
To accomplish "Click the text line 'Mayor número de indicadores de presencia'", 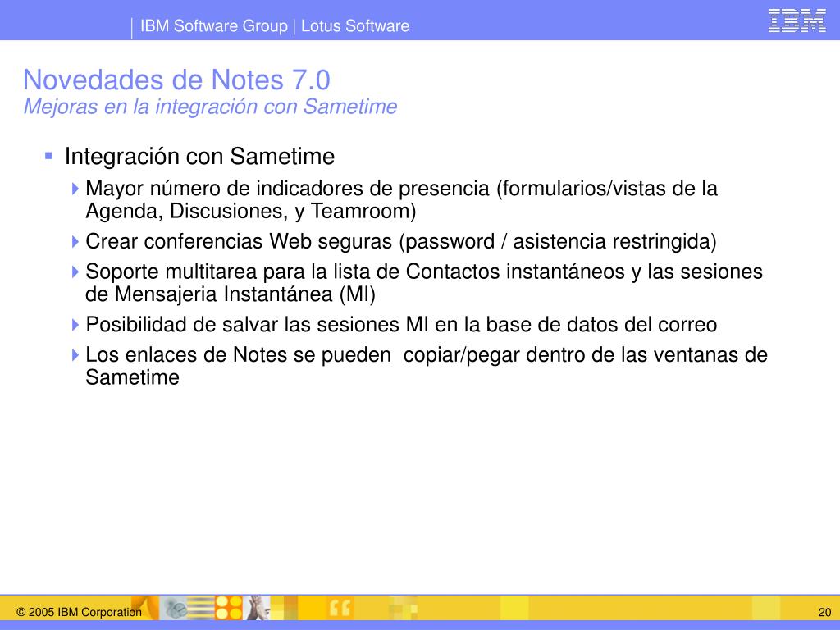I will point(401,188).
